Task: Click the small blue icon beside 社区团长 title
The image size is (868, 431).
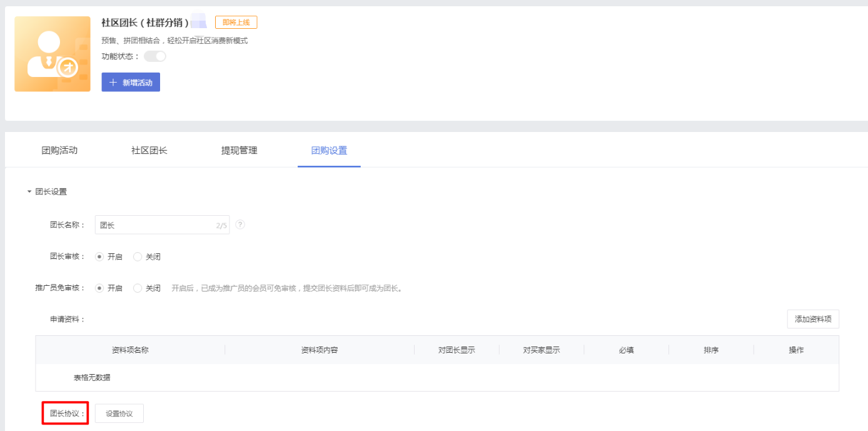Action: point(199,21)
